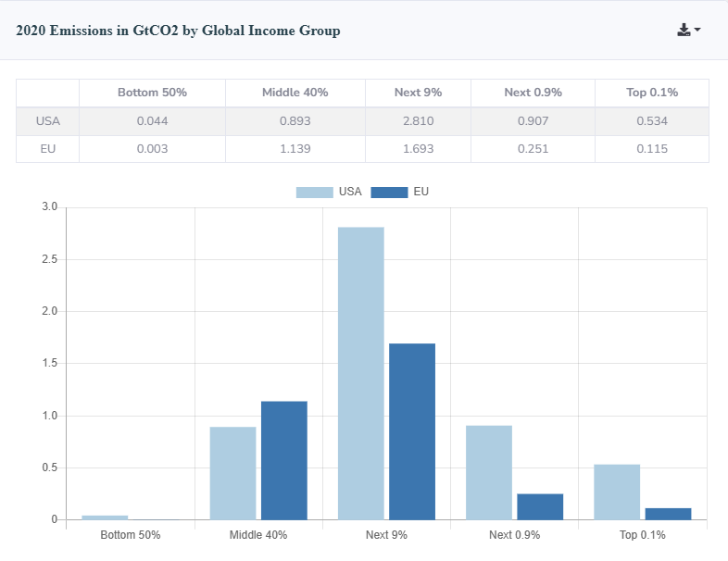Click the Top 0.1% x-axis label
The width and height of the screenshot is (728, 561).
click(643, 535)
